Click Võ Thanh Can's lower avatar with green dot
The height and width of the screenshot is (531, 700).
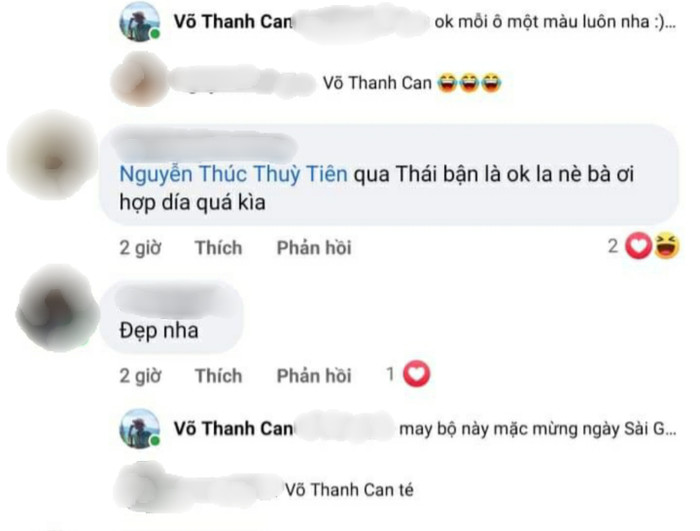pyautogui.click(x=140, y=429)
